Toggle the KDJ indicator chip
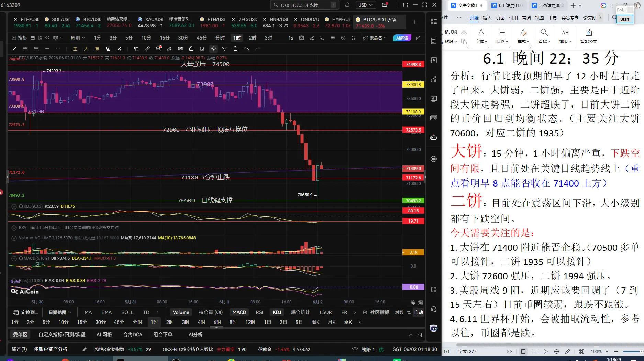Image resolution: width=644 pixels, height=361 pixels. [x=277, y=312]
